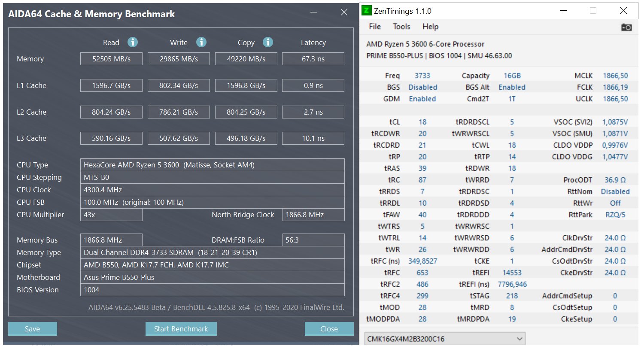Select L3 Cache Copy value 496.18 GB/s

point(246,138)
